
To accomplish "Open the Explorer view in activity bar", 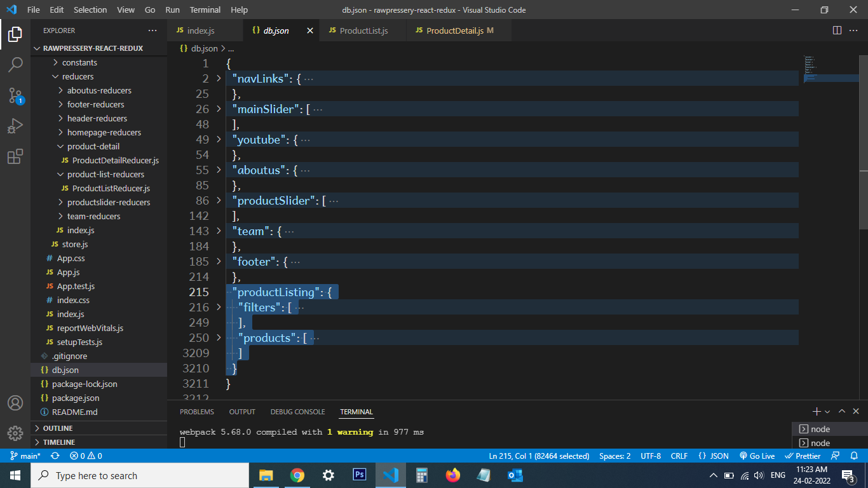I will click(15, 34).
